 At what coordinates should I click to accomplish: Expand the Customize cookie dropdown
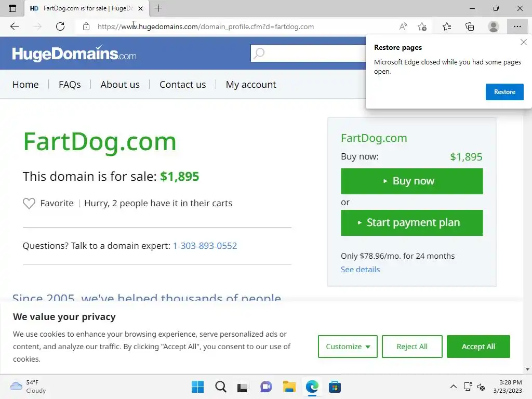click(348, 347)
